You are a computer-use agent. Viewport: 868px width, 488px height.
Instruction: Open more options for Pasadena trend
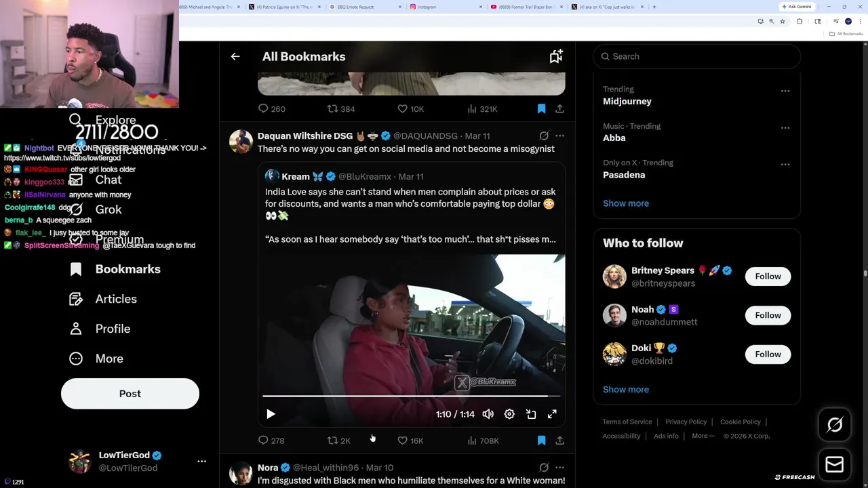785,164
